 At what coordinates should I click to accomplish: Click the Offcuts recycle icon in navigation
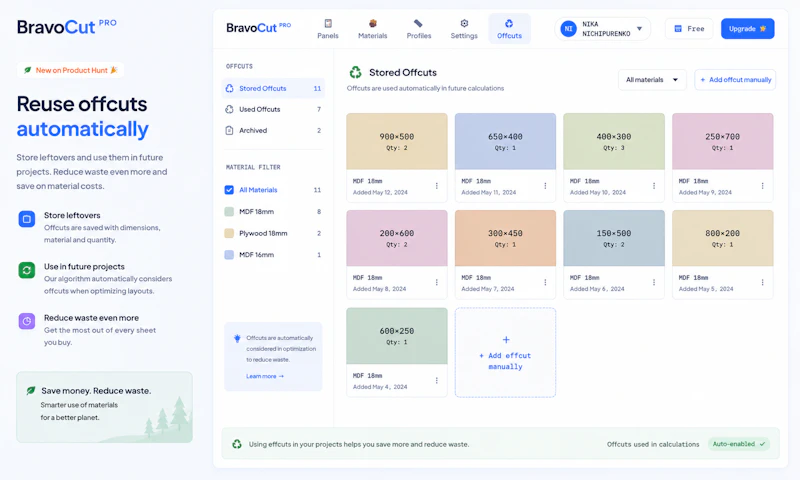coord(509,23)
